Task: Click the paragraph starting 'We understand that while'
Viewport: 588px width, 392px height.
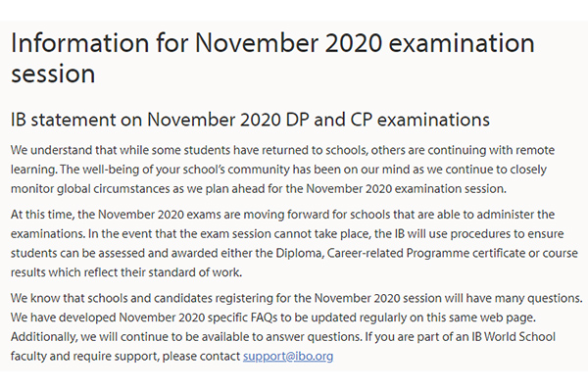Action: click(x=283, y=170)
